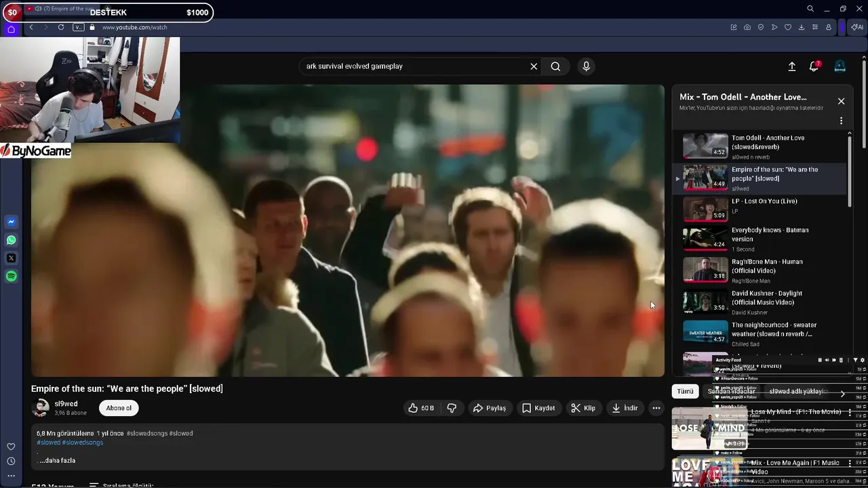Select the Tümü filter chip
Image resolution: width=868 pixels, height=488 pixels.
click(x=686, y=391)
